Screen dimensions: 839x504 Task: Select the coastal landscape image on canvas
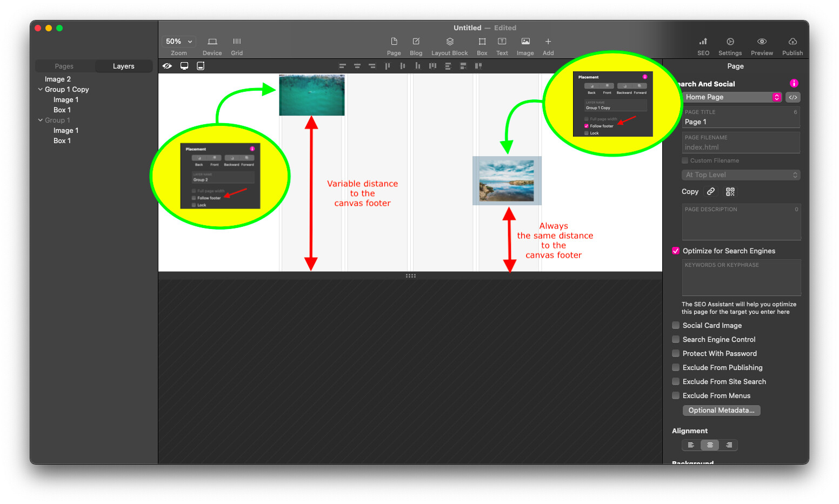pos(507,181)
